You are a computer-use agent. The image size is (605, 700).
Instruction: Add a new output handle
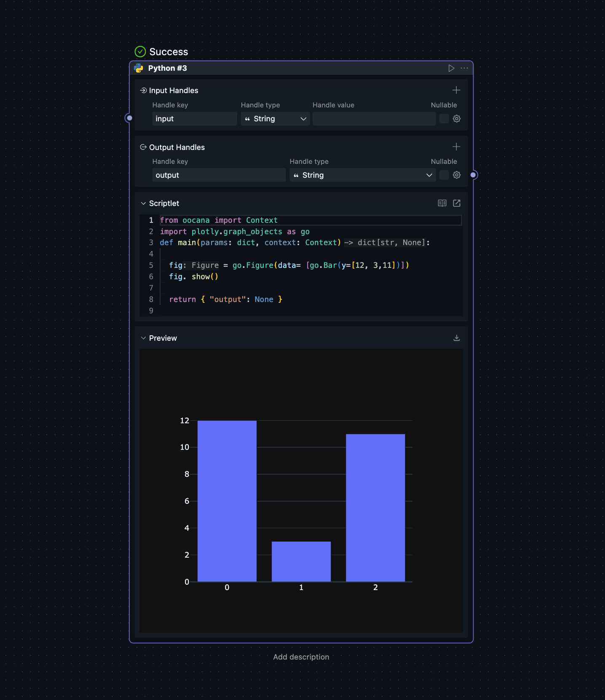tap(456, 147)
